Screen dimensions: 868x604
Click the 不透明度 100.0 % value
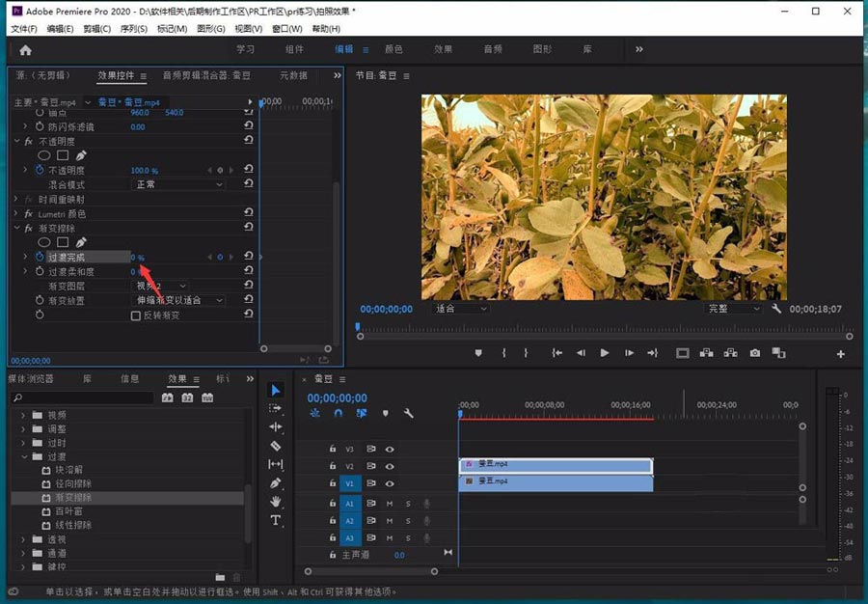click(x=144, y=171)
